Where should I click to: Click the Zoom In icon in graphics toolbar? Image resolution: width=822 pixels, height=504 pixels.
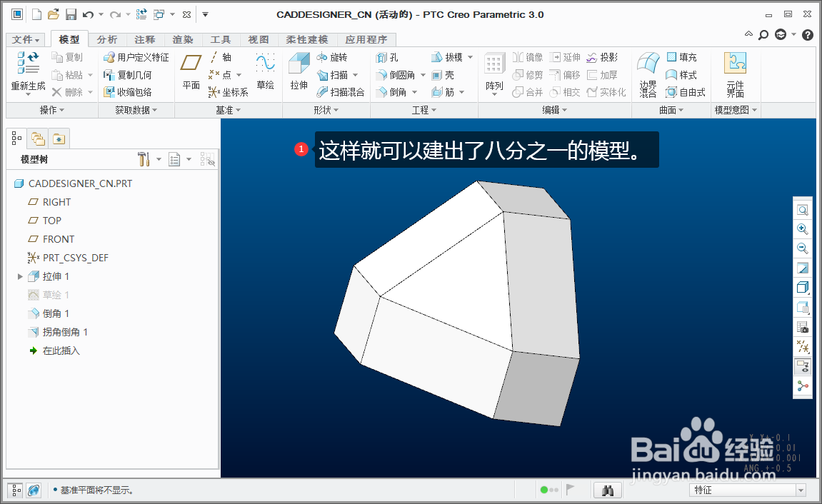click(803, 229)
